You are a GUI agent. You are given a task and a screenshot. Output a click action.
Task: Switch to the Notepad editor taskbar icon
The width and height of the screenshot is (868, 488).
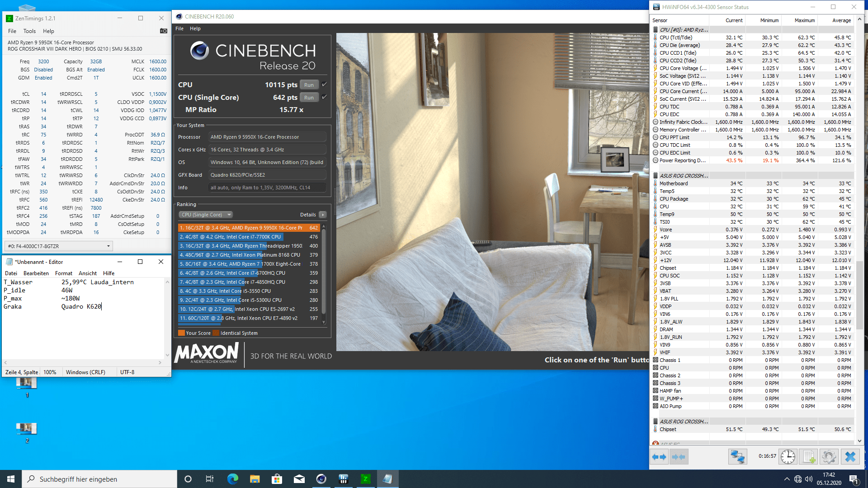[x=387, y=479]
